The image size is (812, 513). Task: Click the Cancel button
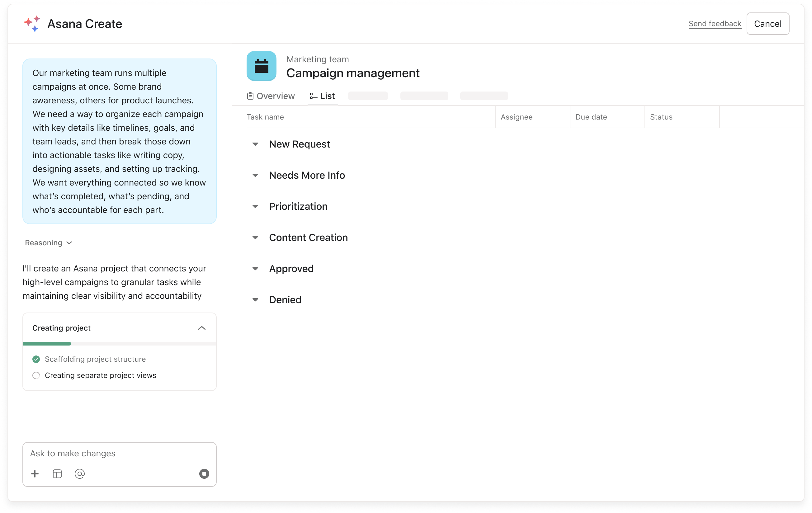pos(767,24)
